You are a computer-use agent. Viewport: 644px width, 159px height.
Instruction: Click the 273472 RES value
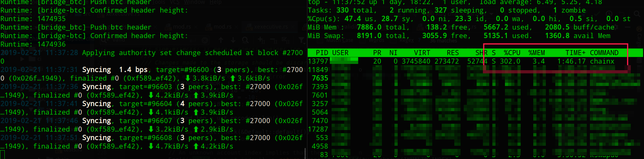click(447, 61)
